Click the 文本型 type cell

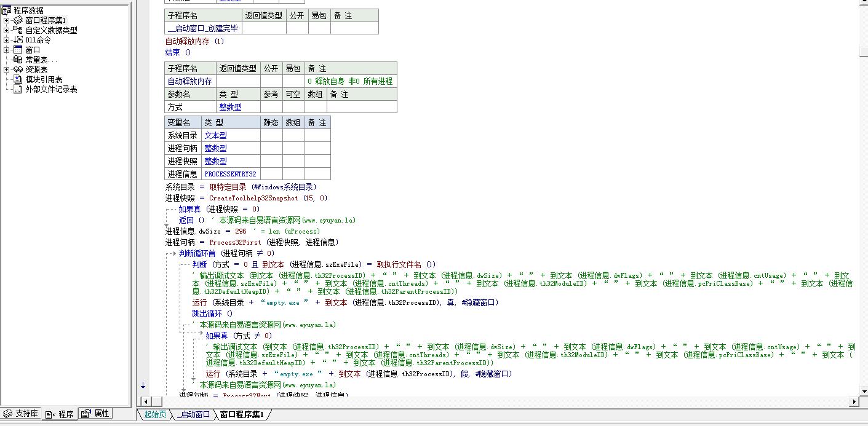coord(231,135)
